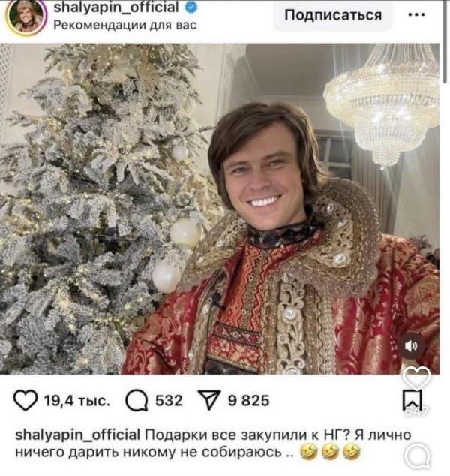The image size is (450, 476).
Task: Click the vertical scrollbar at the screen edge
Action: [445, 41]
